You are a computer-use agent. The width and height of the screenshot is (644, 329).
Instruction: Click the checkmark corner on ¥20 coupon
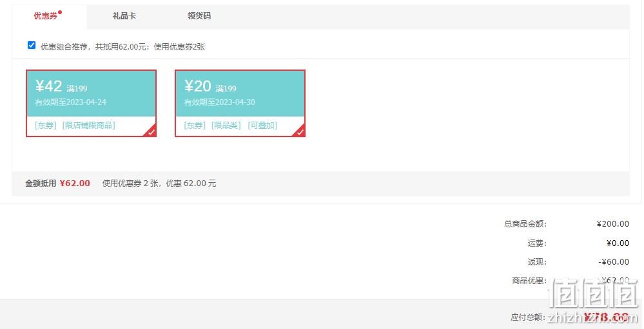pos(300,131)
